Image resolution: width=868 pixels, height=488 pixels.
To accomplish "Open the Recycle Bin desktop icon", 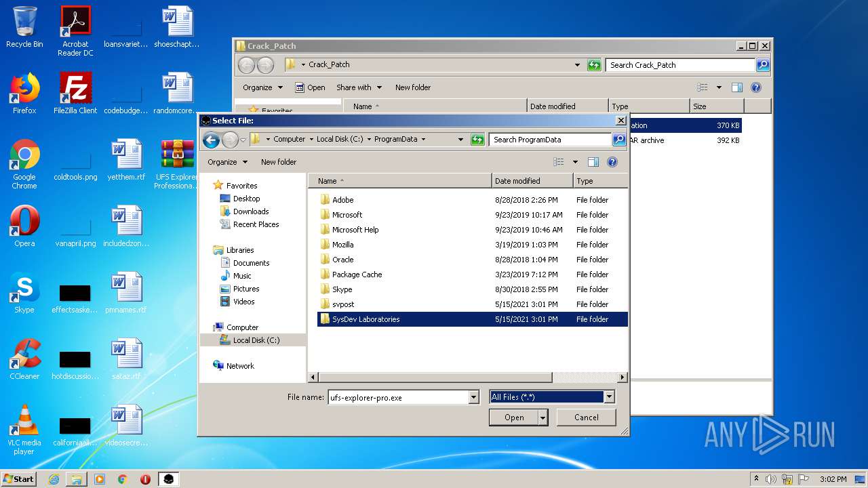I will click(x=24, y=27).
